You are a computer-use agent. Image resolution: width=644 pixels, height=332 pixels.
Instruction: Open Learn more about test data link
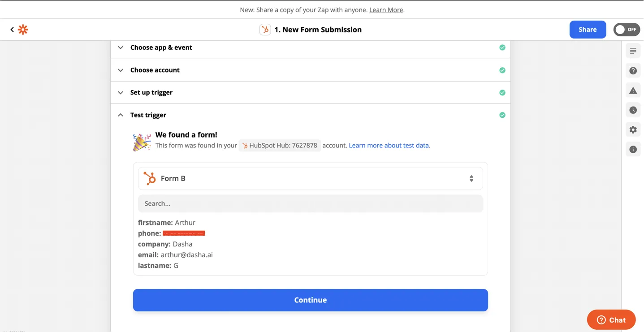click(x=389, y=145)
